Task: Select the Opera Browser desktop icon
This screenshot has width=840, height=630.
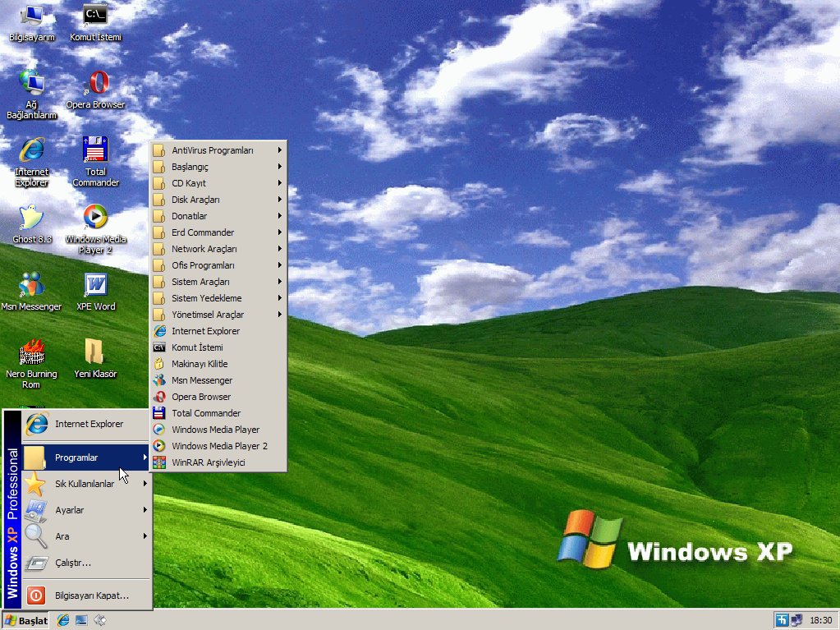Action: [95, 90]
